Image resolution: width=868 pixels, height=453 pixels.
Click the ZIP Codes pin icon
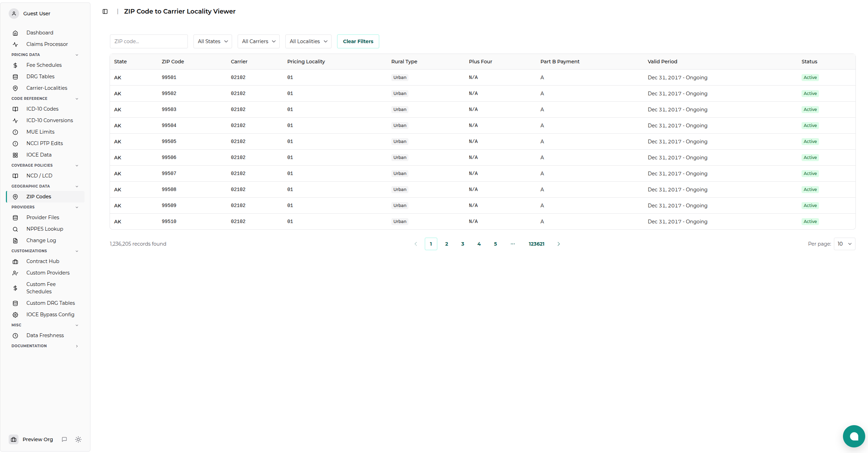coord(15,197)
